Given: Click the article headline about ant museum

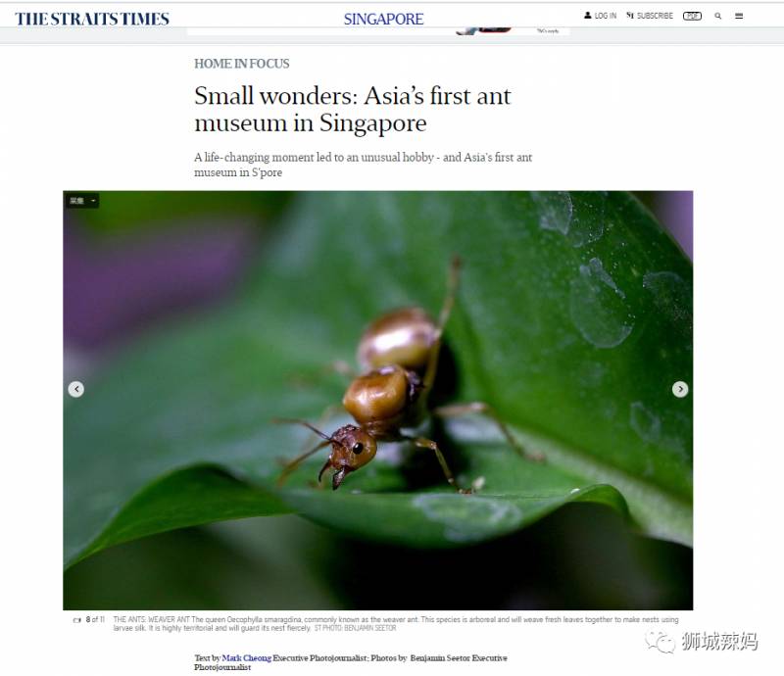Looking at the screenshot, I should pos(353,109).
